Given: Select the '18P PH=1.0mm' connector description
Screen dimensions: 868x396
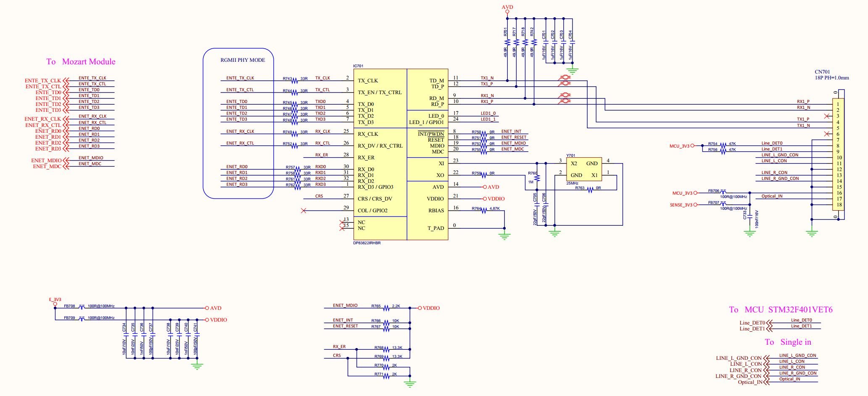Looking at the screenshot, I should (832, 78).
